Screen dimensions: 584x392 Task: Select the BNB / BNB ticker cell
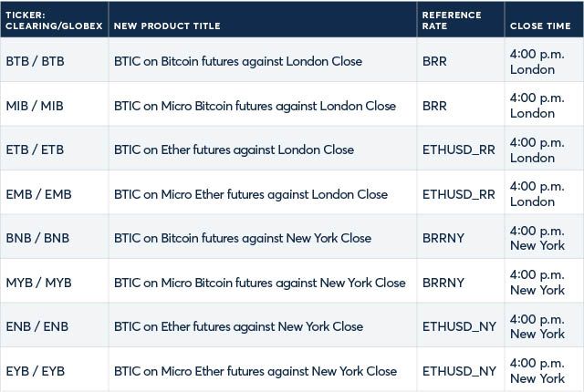click(37, 238)
